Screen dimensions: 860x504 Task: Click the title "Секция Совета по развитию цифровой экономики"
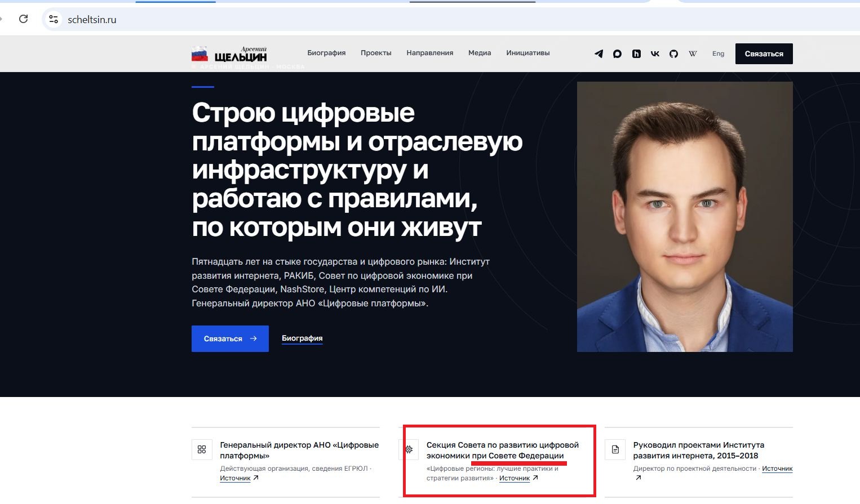[503, 450]
